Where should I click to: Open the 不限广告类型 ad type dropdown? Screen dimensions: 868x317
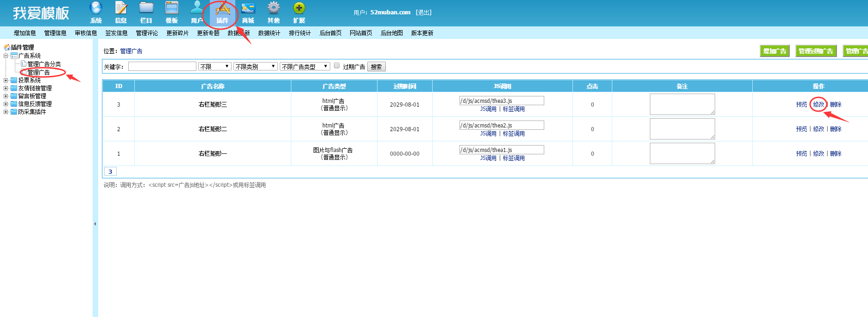pyautogui.click(x=305, y=66)
